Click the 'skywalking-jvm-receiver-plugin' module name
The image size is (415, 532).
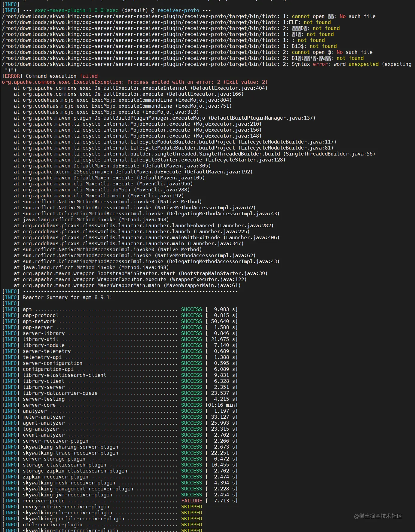coord(68,495)
